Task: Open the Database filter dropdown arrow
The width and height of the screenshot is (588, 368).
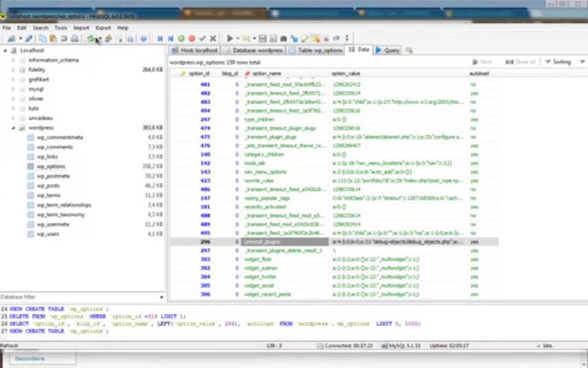Action: pyautogui.click(x=162, y=297)
